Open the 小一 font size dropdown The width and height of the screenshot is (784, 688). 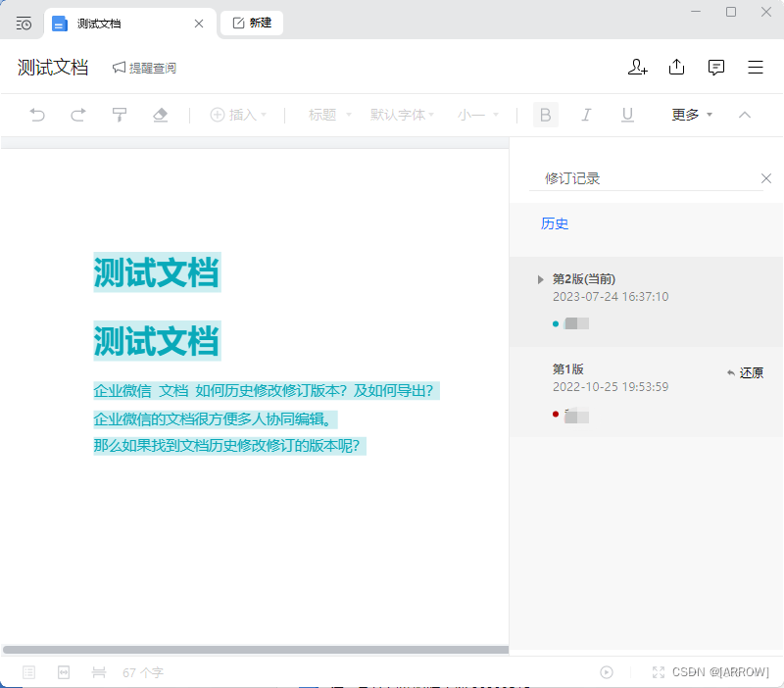pos(478,115)
